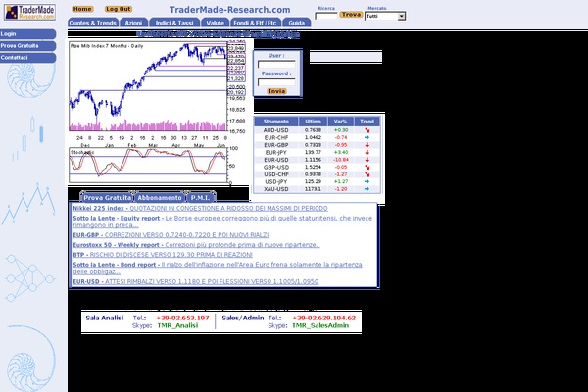The width and height of the screenshot is (588, 392).
Task: Open the EUR-USD attesi rimbalzi link
Action: point(196,281)
